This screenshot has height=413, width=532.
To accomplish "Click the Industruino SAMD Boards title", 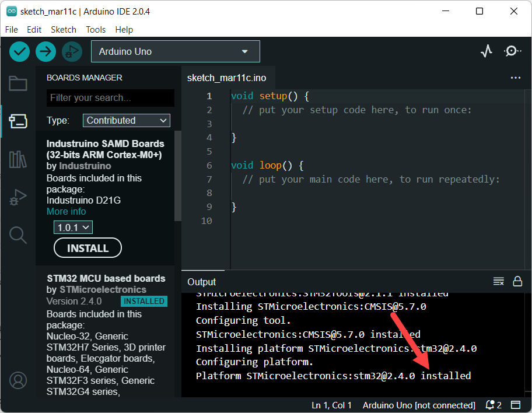I will pos(105,149).
